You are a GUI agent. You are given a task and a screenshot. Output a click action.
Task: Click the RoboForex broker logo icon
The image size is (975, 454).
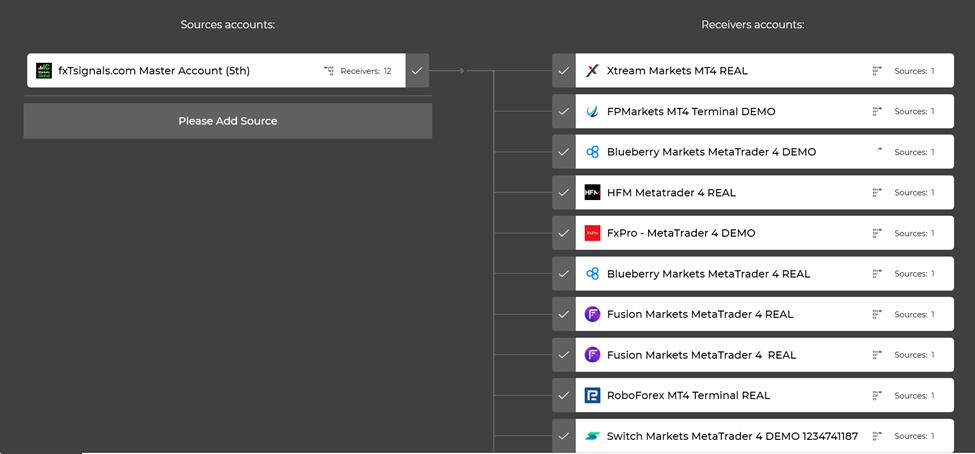pyautogui.click(x=592, y=395)
